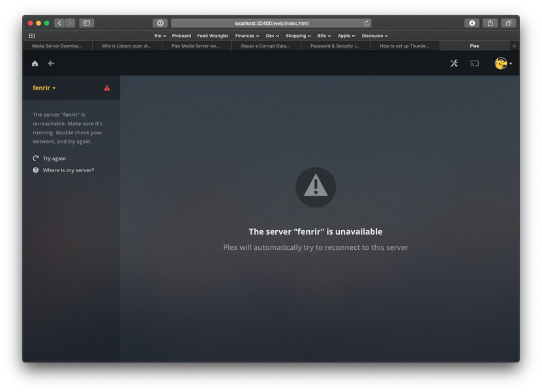The width and height of the screenshot is (542, 392).
Task: Click the Plex back arrow icon
Action: pos(51,63)
